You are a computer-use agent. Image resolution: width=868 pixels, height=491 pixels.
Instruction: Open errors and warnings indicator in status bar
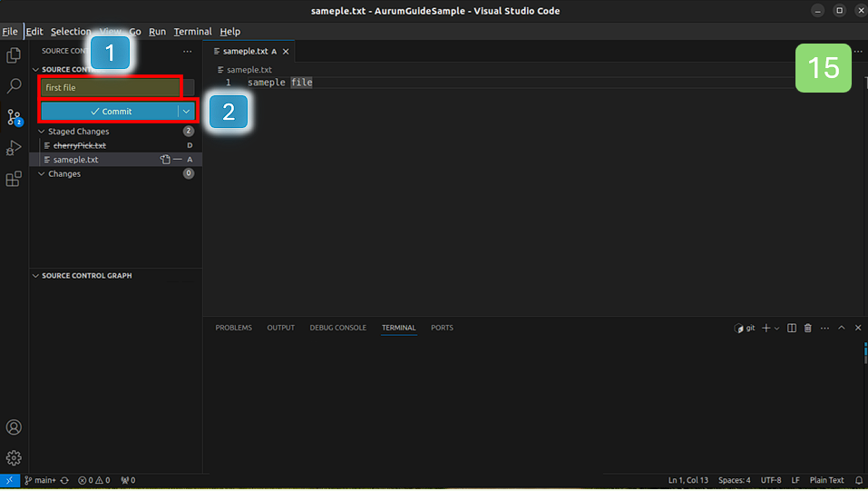click(93, 480)
